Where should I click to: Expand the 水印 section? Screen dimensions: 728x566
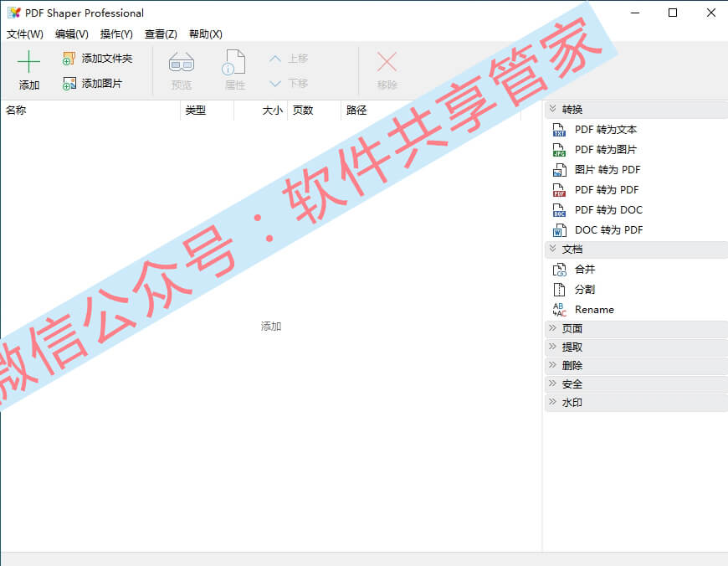552,402
